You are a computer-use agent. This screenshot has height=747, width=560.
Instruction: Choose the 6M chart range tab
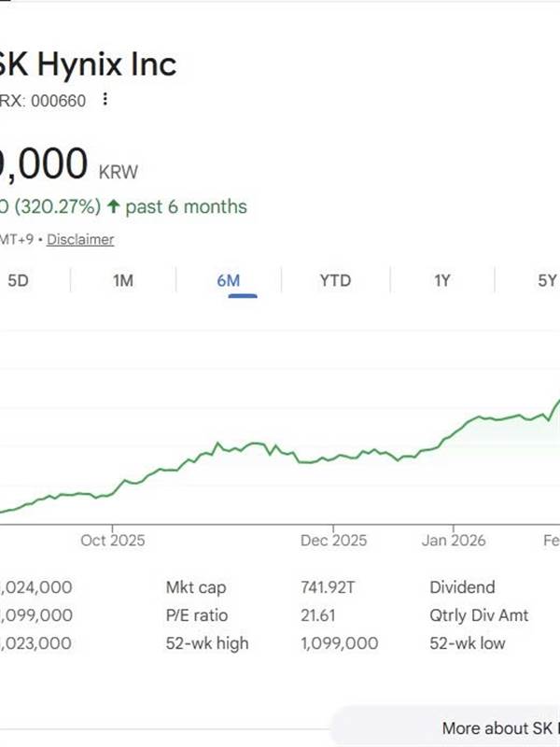(x=229, y=280)
